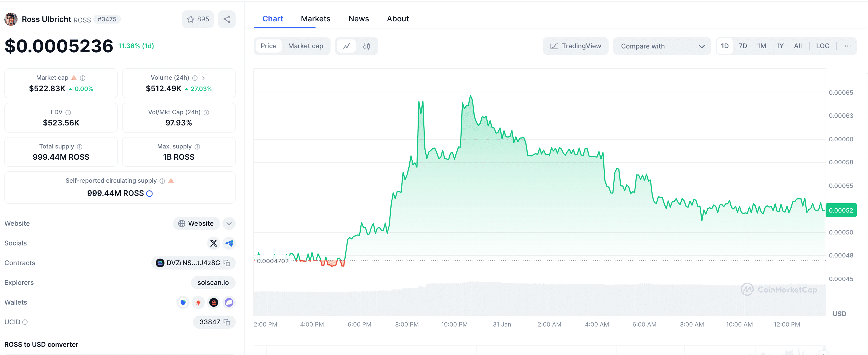This screenshot has width=868, height=355.
Task: Click circulating supply progress circle
Action: click(150, 194)
